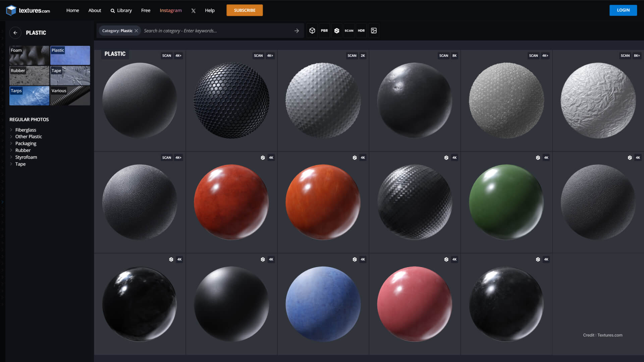The image size is (644, 362).
Task: Click the LOGIN button
Action: 623,10
